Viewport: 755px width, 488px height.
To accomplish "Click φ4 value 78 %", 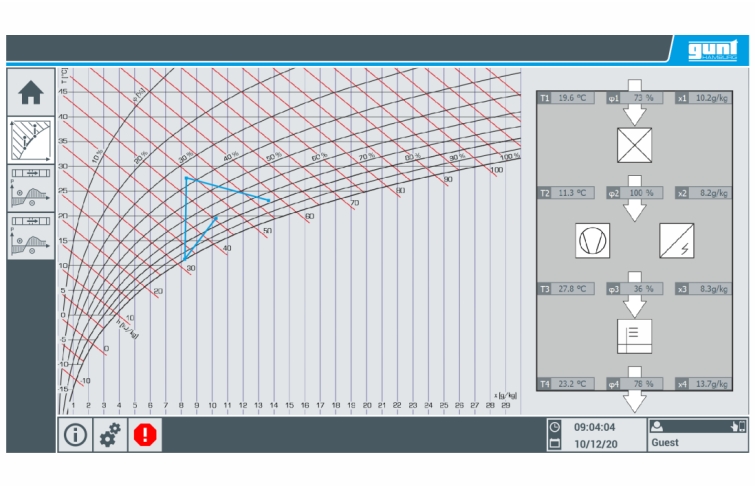I will click(x=643, y=384).
